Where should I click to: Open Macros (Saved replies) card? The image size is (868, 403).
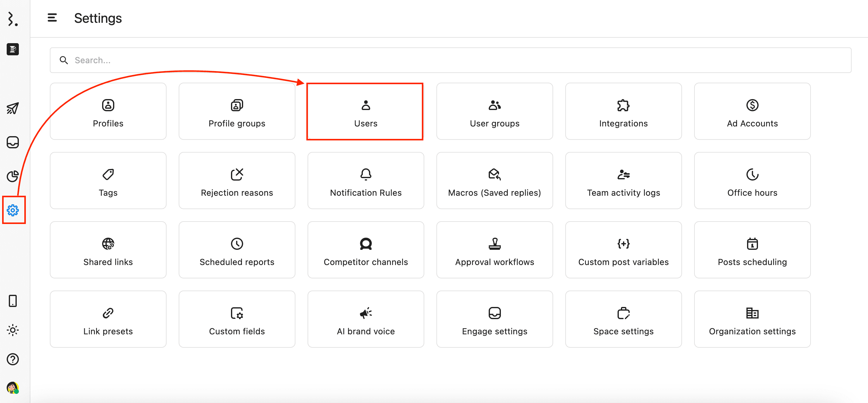coord(494,181)
